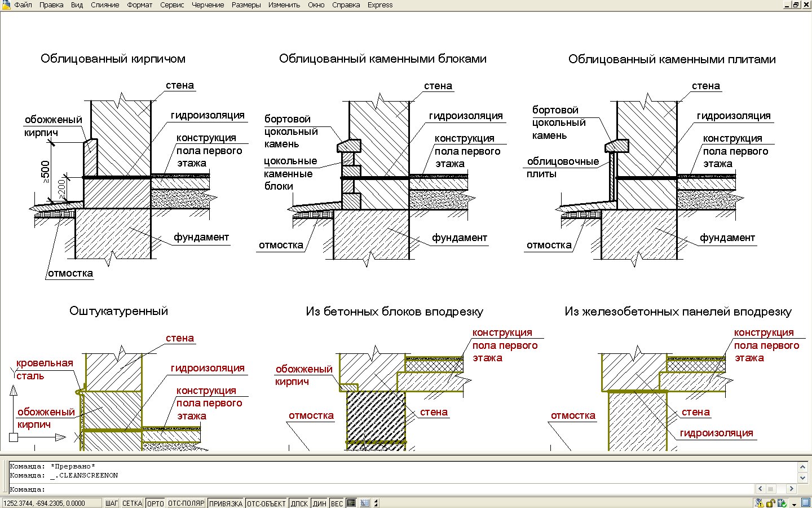812x508 pixels.
Task: Enable ШАГ snap mode
Action: click(x=112, y=503)
